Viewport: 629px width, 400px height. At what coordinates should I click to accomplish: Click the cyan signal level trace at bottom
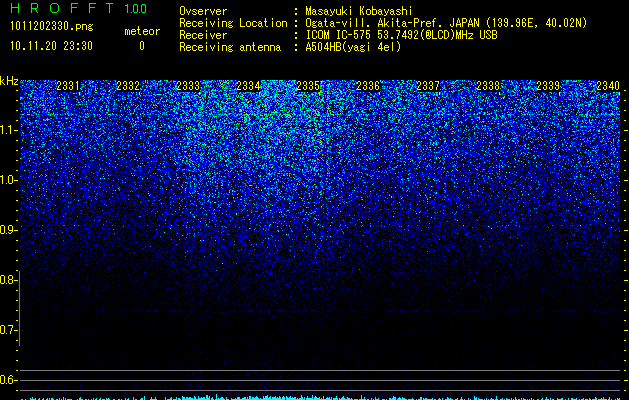(321, 398)
